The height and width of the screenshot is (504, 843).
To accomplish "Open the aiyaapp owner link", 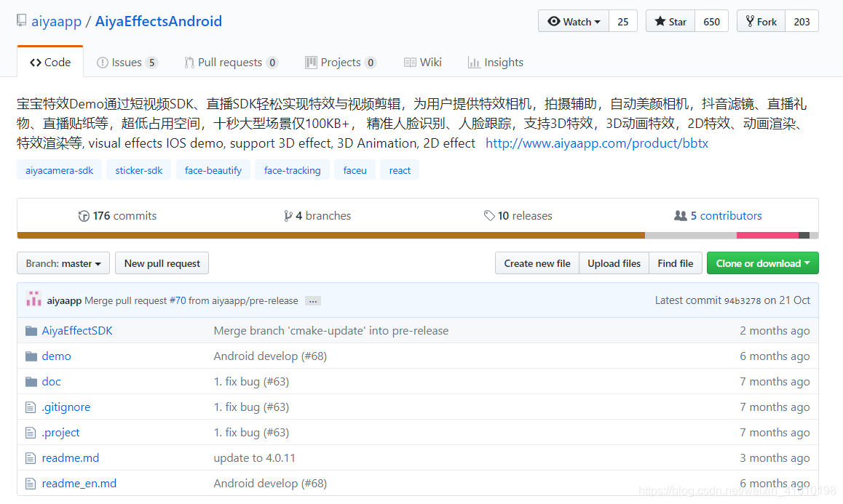I will click(57, 22).
